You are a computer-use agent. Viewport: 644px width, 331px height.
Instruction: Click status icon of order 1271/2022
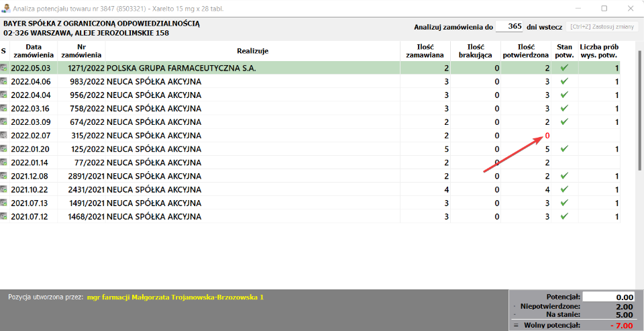coord(4,68)
